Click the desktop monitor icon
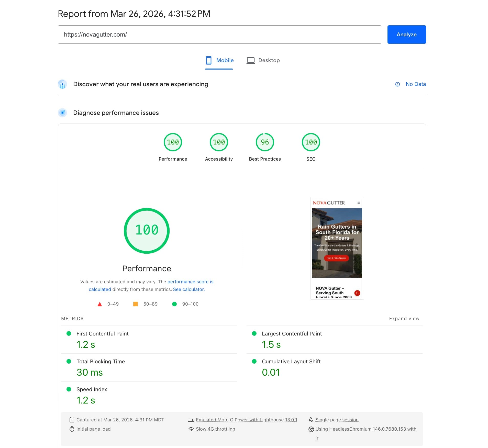 (x=251, y=60)
